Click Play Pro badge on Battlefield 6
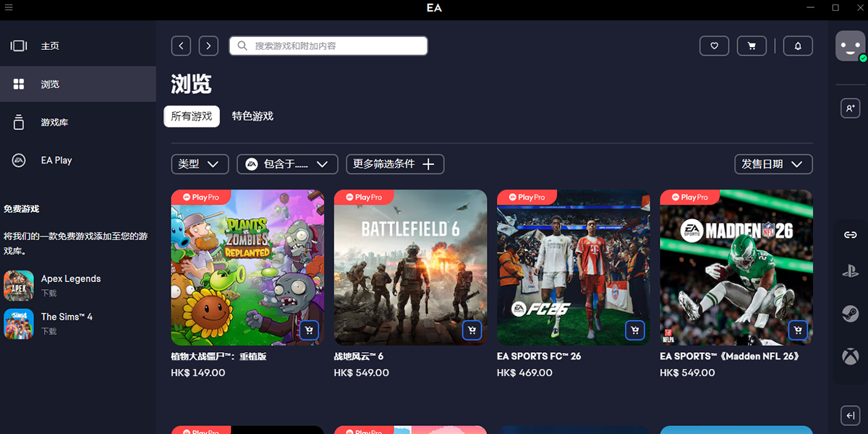868x434 pixels. 363,197
